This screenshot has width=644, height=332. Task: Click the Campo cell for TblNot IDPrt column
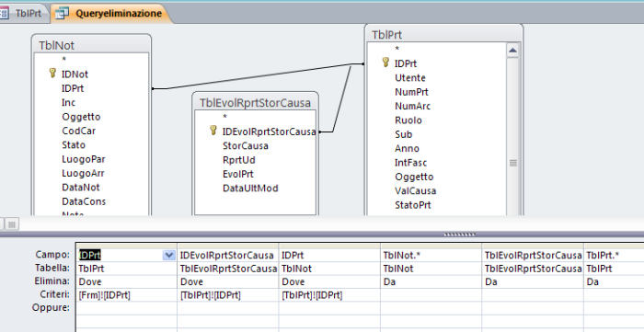click(x=329, y=255)
